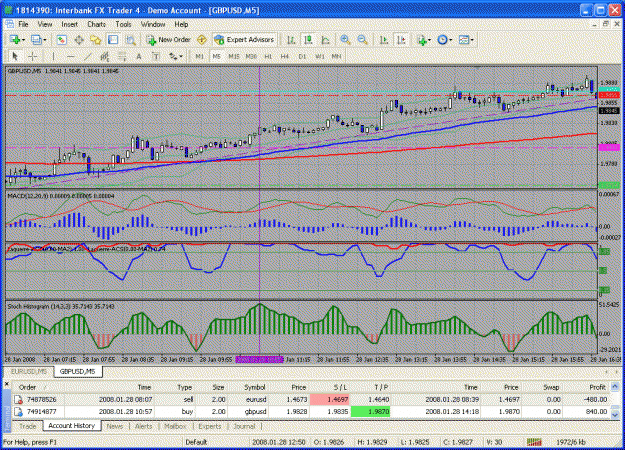Toggle Chart Shift icon
The height and width of the screenshot is (450, 625).
click(401, 40)
